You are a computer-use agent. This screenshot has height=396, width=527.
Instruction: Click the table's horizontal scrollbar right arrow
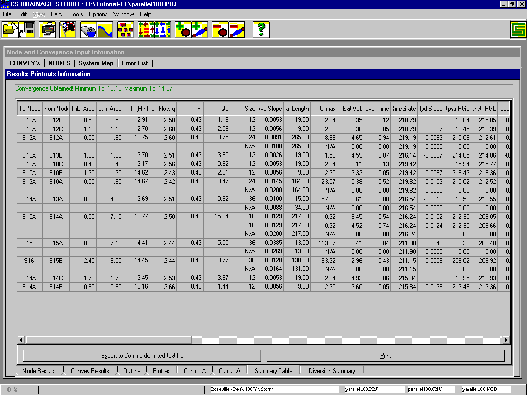coord(506,340)
